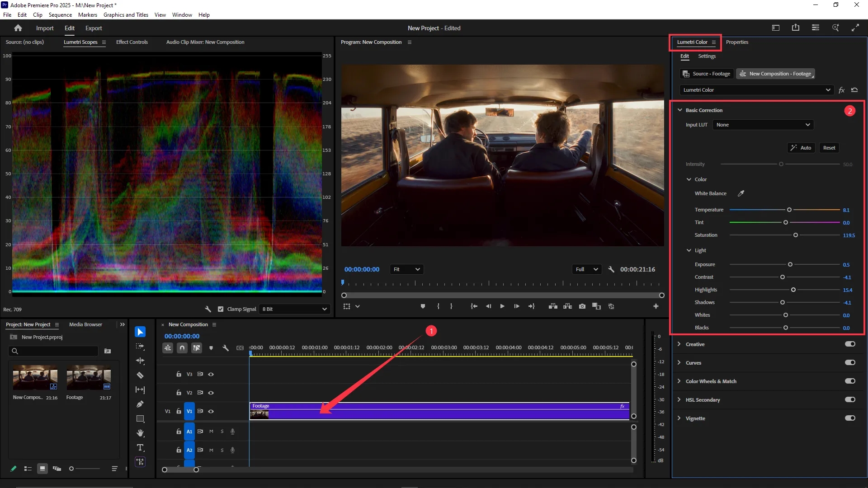Switch to the Properties tab

[737, 42]
